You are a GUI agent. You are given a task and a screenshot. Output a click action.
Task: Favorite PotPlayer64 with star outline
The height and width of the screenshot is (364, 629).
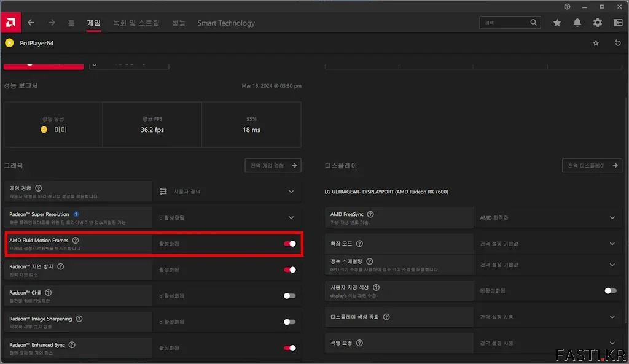596,43
